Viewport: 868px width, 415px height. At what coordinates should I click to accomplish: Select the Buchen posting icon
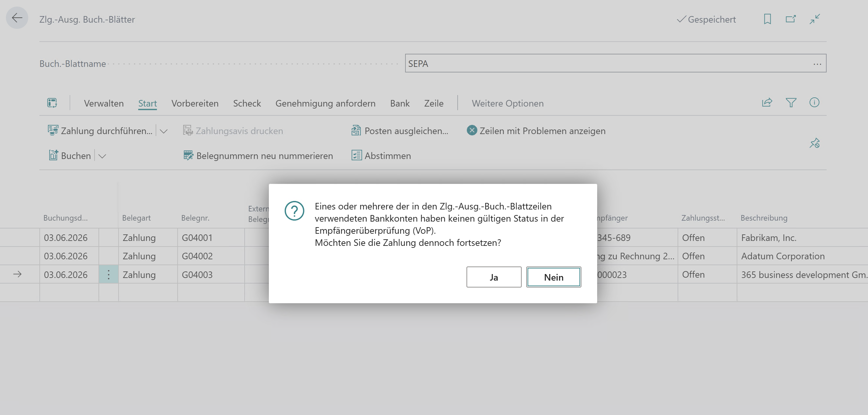click(x=54, y=155)
